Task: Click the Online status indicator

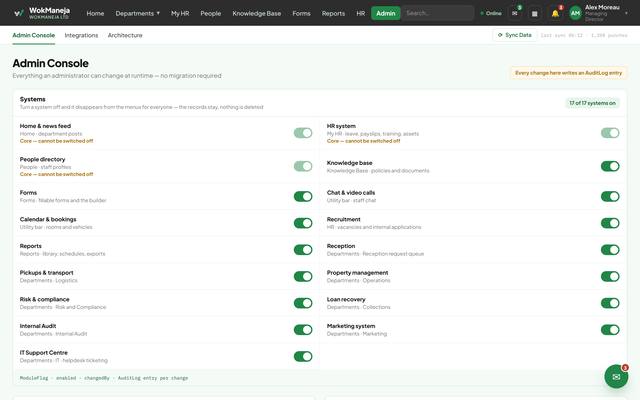Action: tap(491, 13)
